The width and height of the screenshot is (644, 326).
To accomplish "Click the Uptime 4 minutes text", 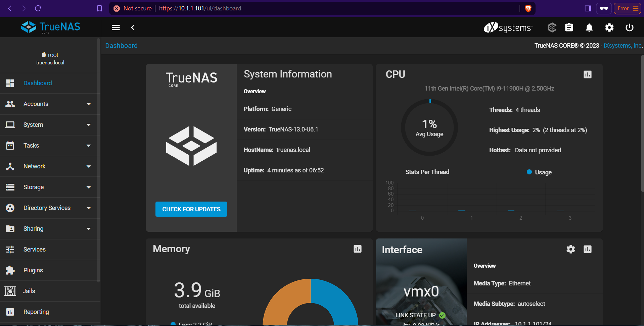I will pos(284,170).
